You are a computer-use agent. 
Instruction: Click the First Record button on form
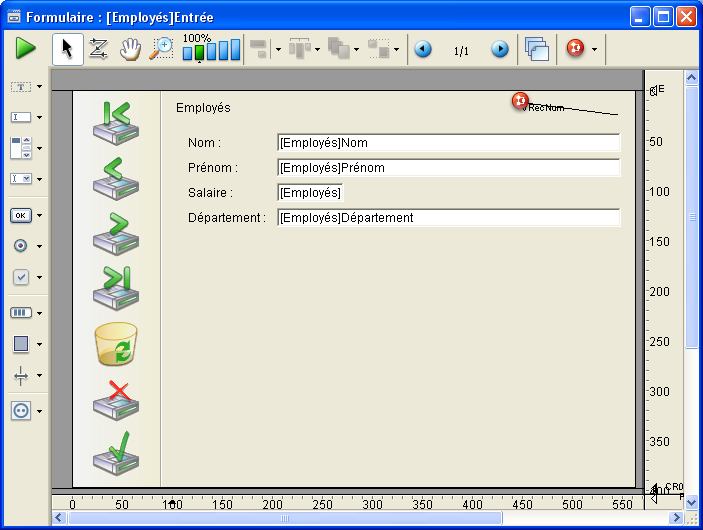click(115, 121)
